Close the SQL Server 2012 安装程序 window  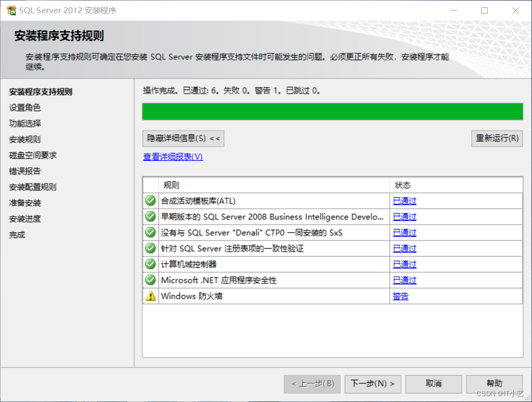(x=516, y=11)
